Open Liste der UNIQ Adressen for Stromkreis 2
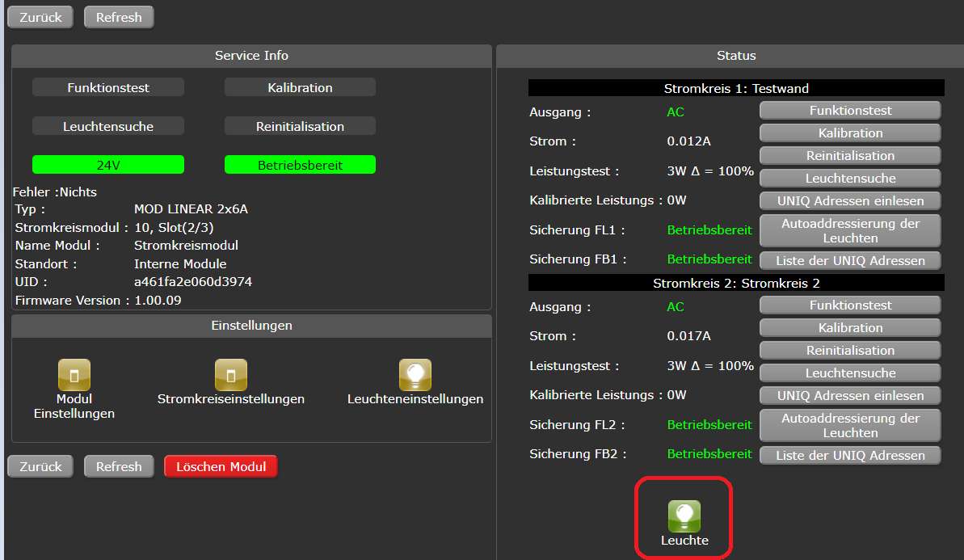Viewport: 964px width, 560px height. tap(850, 455)
